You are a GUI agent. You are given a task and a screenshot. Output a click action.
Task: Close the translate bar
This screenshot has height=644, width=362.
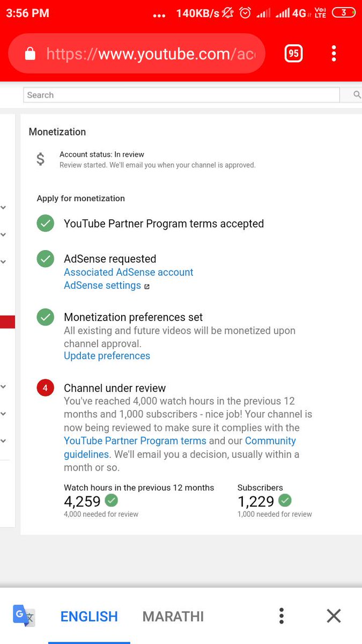click(x=334, y=616)
